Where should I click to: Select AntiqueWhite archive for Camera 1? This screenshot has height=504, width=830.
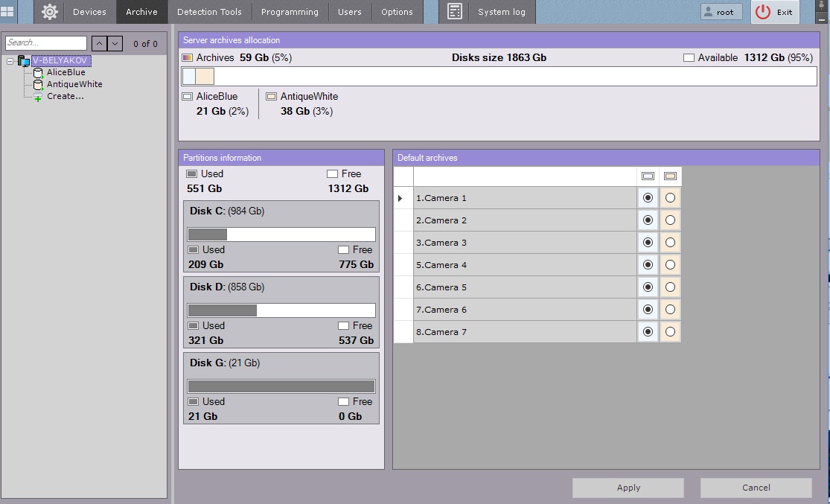point(670,198)
